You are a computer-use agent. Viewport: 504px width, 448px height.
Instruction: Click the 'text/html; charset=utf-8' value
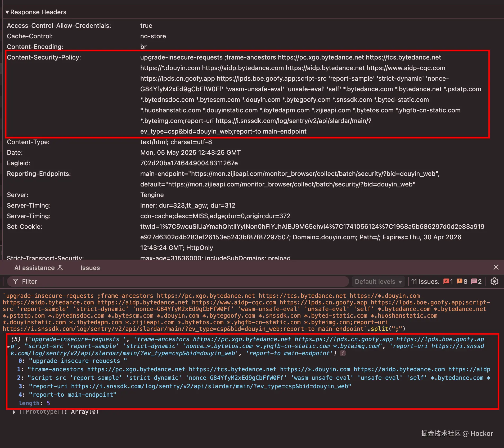tap(176, 142)
